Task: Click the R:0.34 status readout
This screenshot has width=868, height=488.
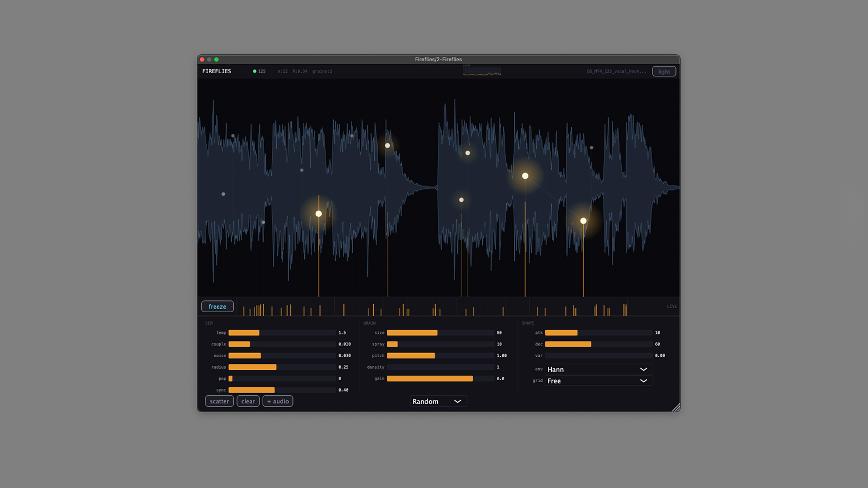Action: (x=300, y=71)
